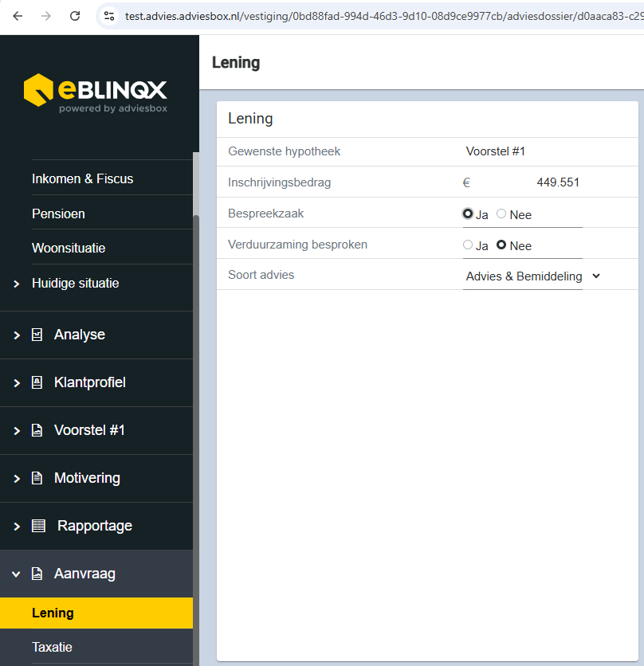The height and width of the screenshot is (666, 644).
Task: Select Nee for Bespreekzaak
Action: tap(501, 214)
